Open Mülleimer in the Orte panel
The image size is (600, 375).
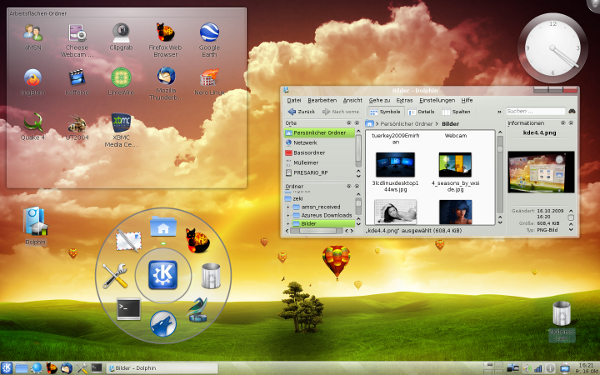(302, 163)
